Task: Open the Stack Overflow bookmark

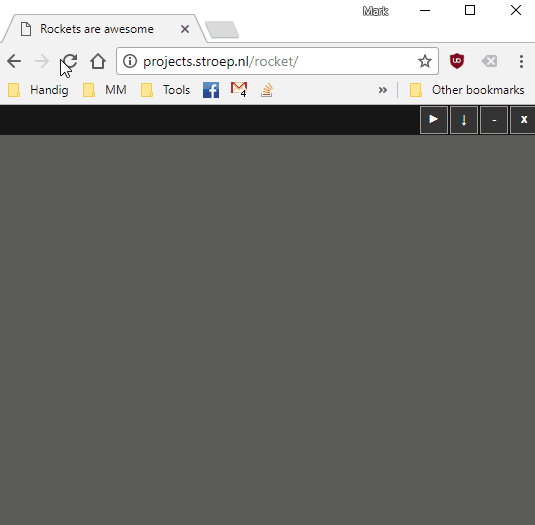Action: (267, 90)
